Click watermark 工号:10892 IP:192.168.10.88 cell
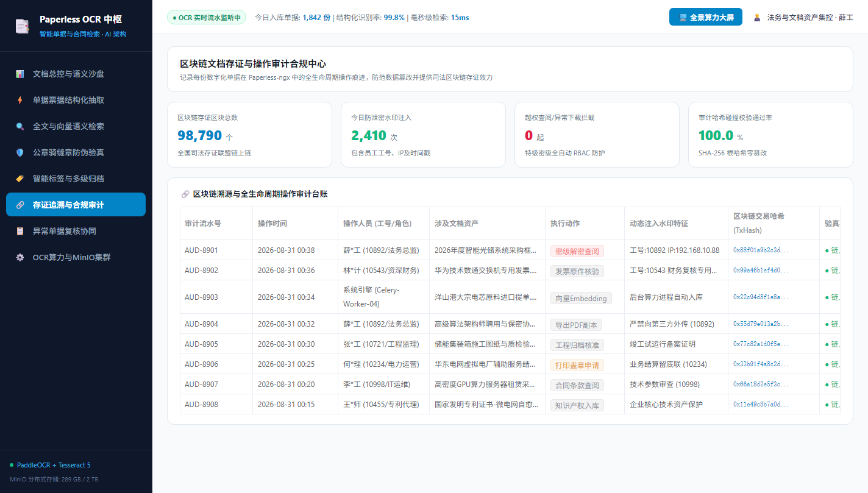 (x=677, y=250)
